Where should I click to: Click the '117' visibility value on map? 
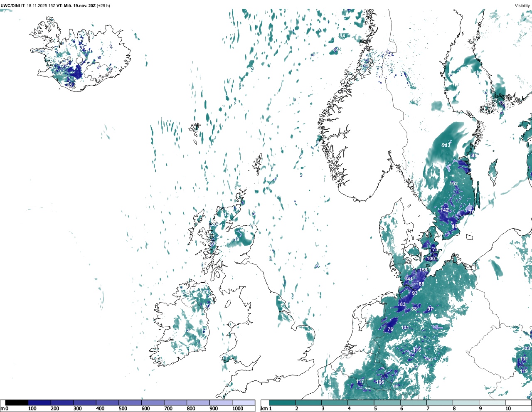tap(360, 381)
